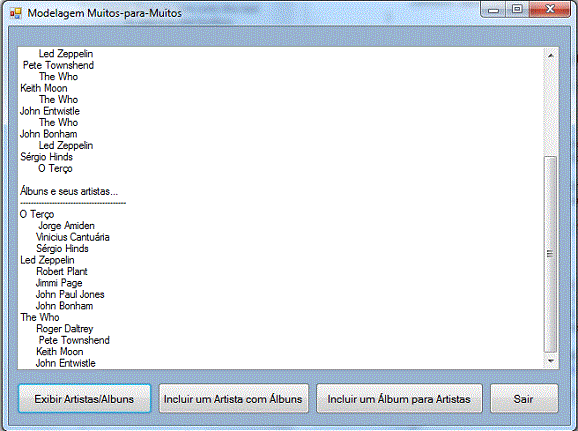Click the 'Álbuns e seus artistas...' heading line
The image size is (578, 431).
tap(69, 191)
